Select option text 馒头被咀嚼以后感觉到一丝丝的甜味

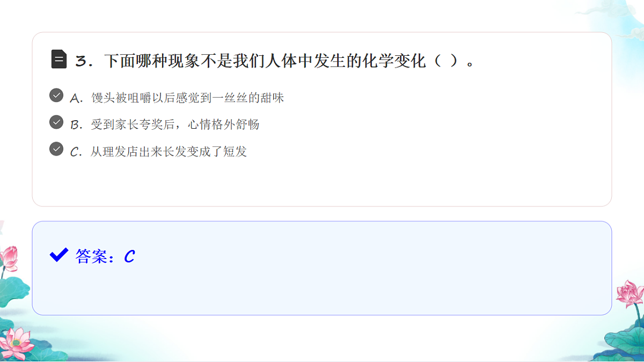[187, 98]
